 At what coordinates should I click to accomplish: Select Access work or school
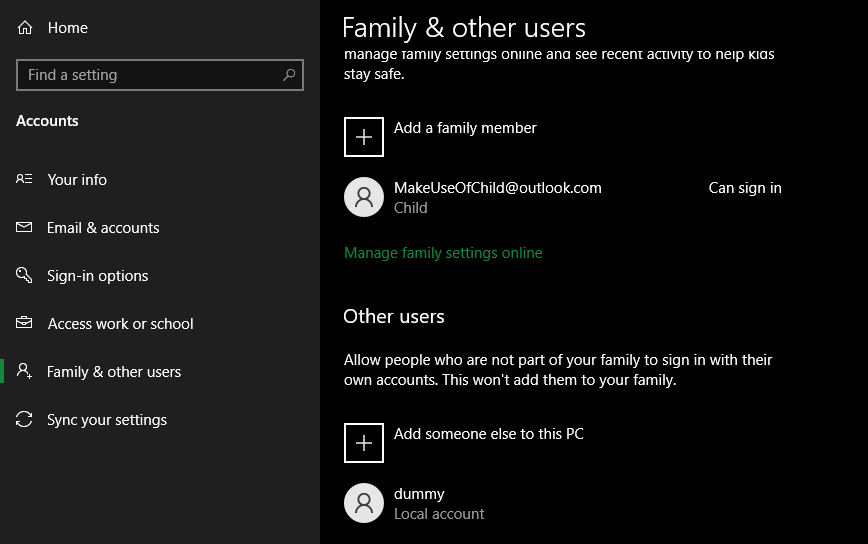(x=121, y=324)
